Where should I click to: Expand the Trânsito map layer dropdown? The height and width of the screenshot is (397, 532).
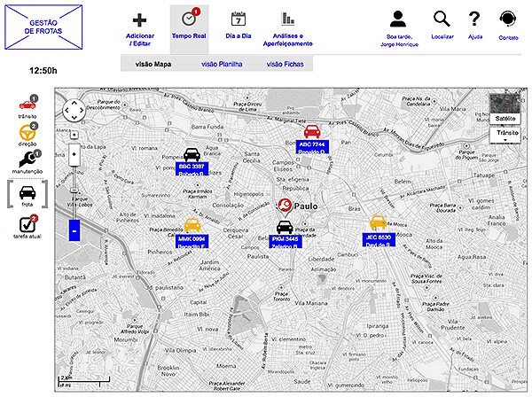click(505, 136)
